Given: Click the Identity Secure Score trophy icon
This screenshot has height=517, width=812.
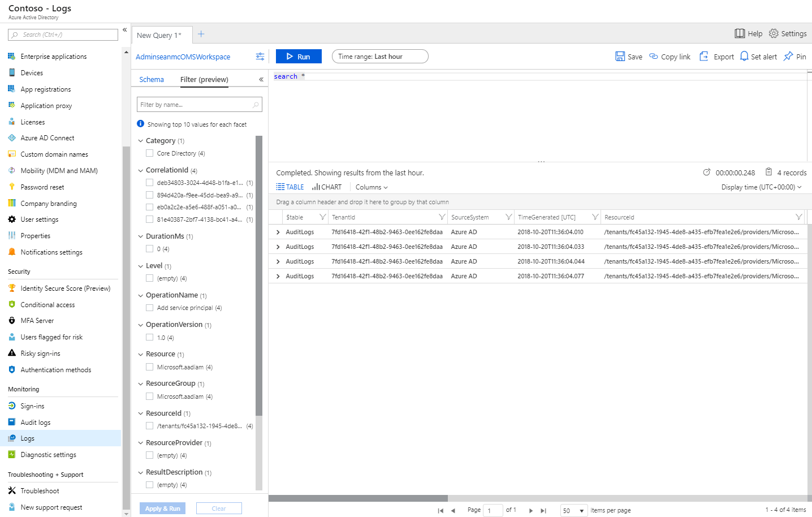Looking at the screenshot, I should (11, 288).
